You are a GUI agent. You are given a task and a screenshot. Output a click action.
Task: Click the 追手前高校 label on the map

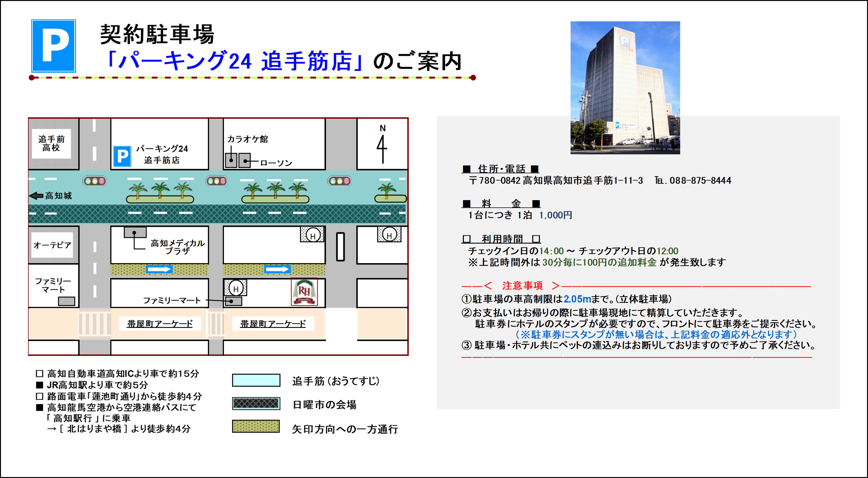pos(51,143)
